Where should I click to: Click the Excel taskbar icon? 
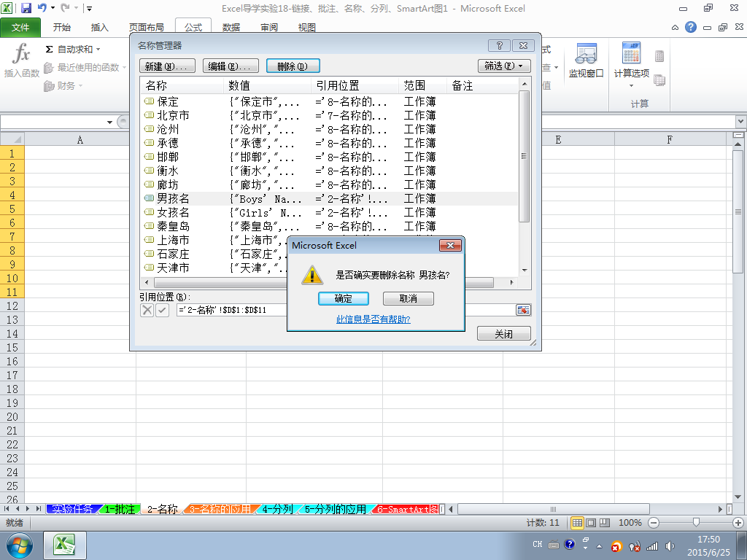click(65, 545)
